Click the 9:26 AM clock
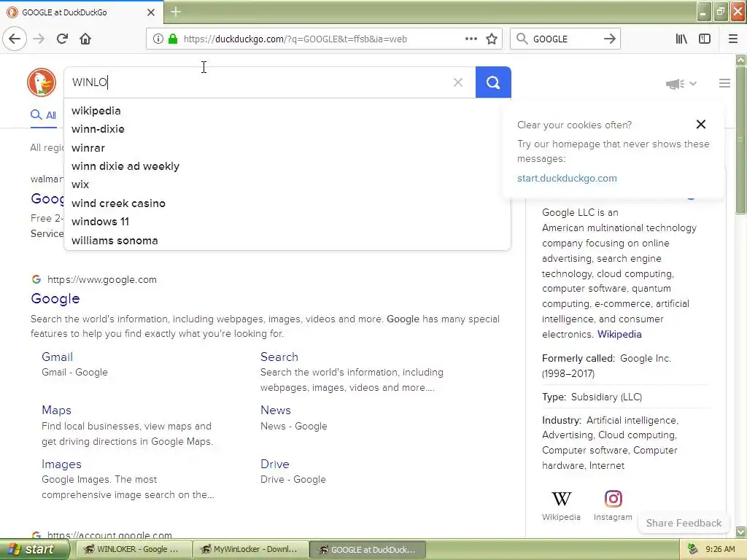 720,550
